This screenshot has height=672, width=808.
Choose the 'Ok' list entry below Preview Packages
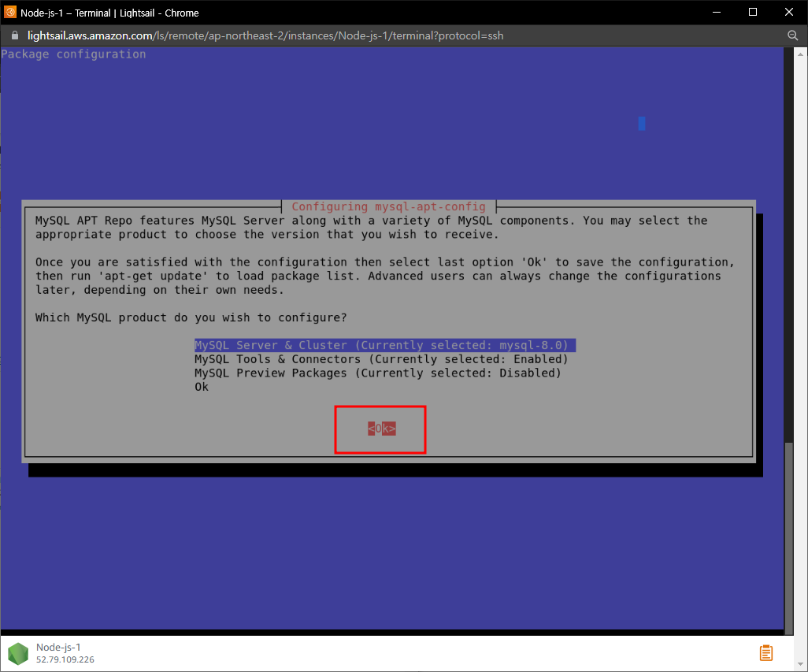tap(202, 387)
